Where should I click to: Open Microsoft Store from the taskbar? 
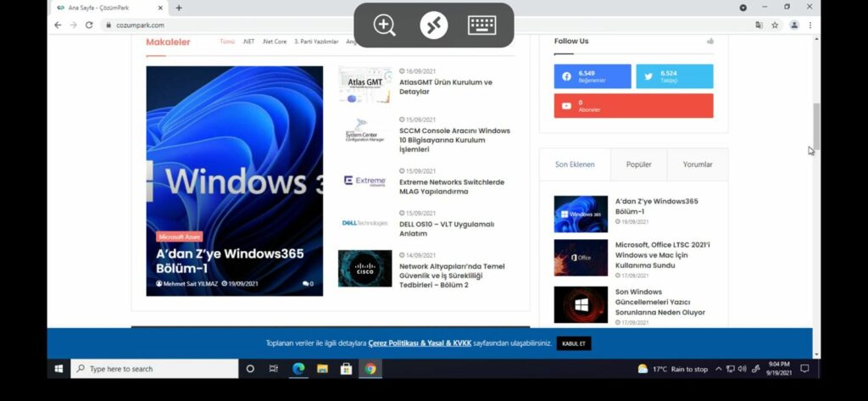click(347, 369)
